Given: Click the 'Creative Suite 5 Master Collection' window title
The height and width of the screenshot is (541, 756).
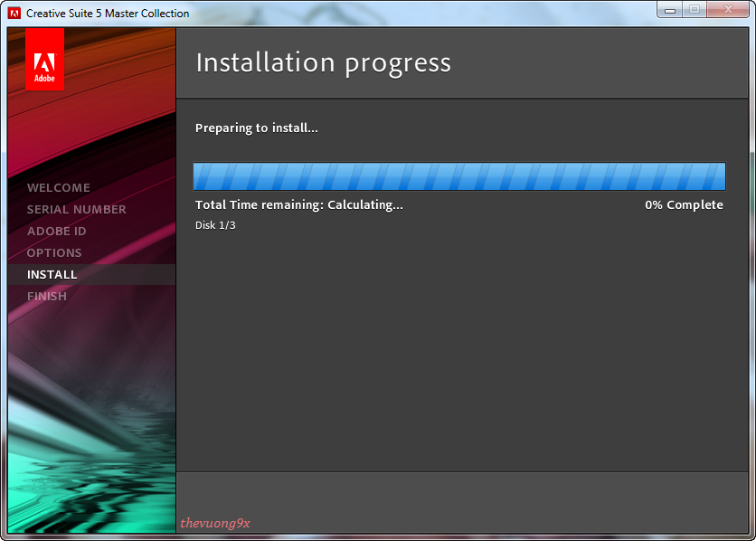Looking at the screenshot, I should point(108,14).
